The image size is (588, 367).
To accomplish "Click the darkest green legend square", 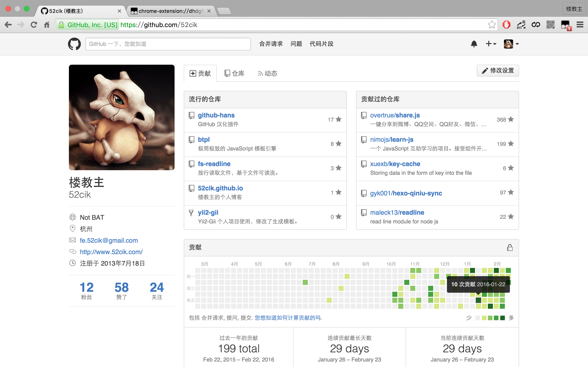I will 503,318.
